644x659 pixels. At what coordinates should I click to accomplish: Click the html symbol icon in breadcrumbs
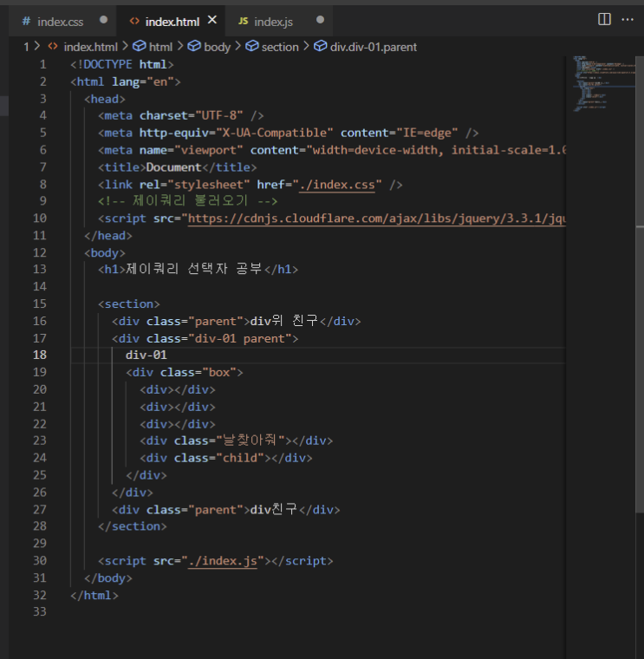click(139, 47)
